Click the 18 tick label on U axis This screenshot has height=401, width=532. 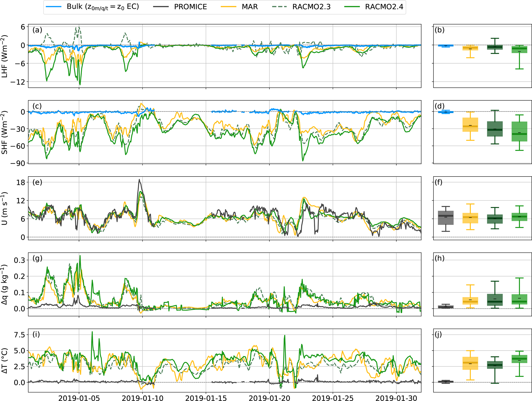21,182
